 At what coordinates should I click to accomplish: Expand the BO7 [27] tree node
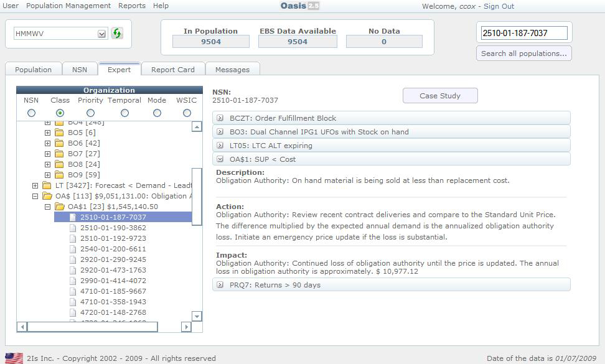(47, 154)
